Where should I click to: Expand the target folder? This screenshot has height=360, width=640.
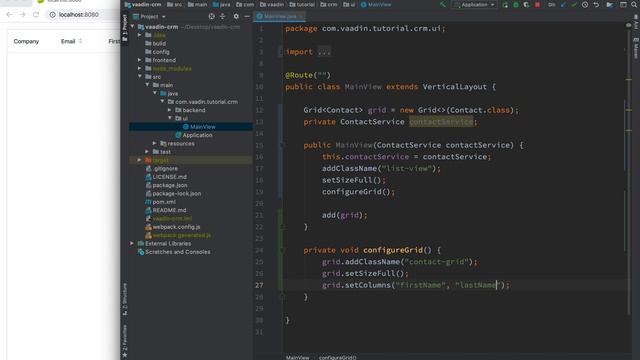pos(140,160)
